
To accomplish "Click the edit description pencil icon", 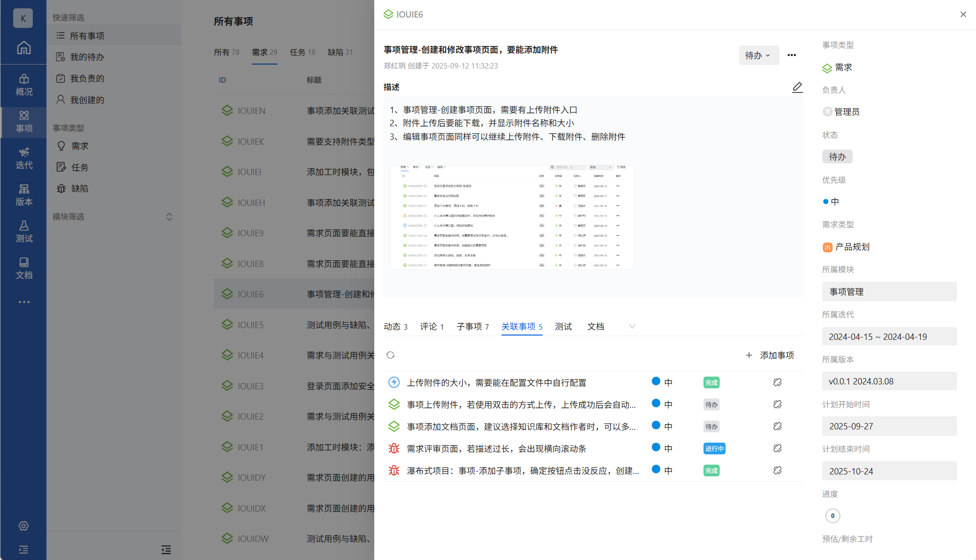I will 797,87.
